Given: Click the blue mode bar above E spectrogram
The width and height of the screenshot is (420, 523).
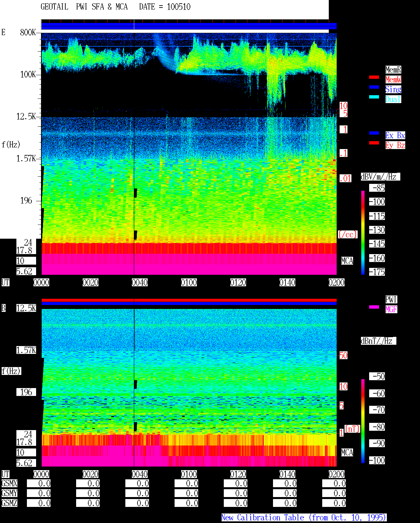Looking at the screenshot, I should (189, 26).
